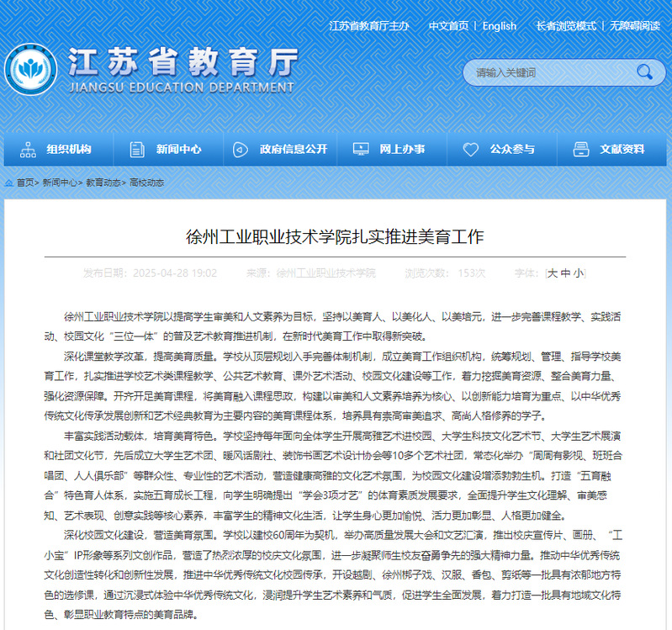Click the home icon in breadcrumb

(x=9, y=183)
